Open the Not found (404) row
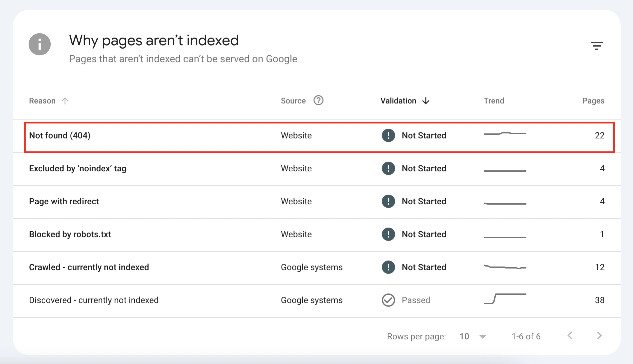The width and height of the screenshot is (633, 364). pos(60,135)
